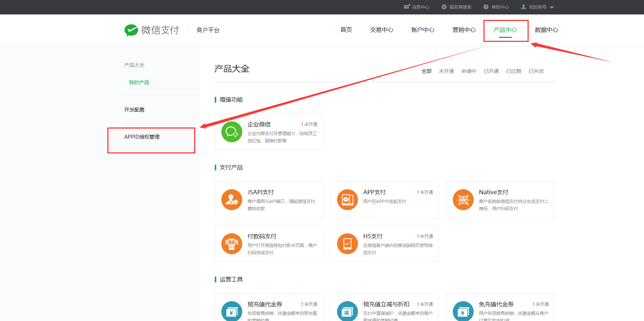The height and width of the screenshot is (321, 644).
Task: Go to the 首页 tab
Action: pyautogui.click(x=346, y=30)
